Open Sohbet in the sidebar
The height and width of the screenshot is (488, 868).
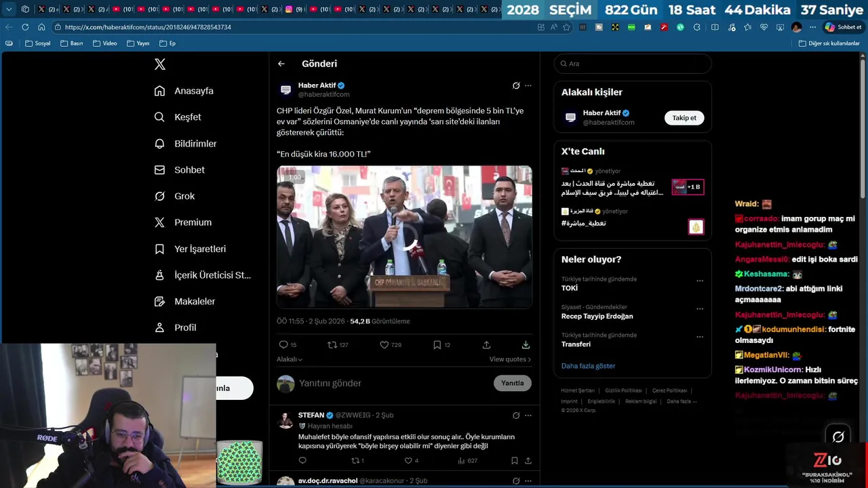(180, 170)
